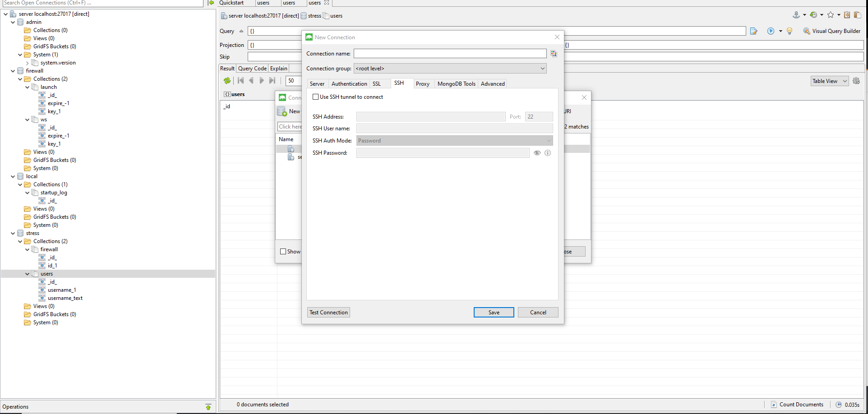Click the SSH Auth Mode Password selector

pos(454,140)
